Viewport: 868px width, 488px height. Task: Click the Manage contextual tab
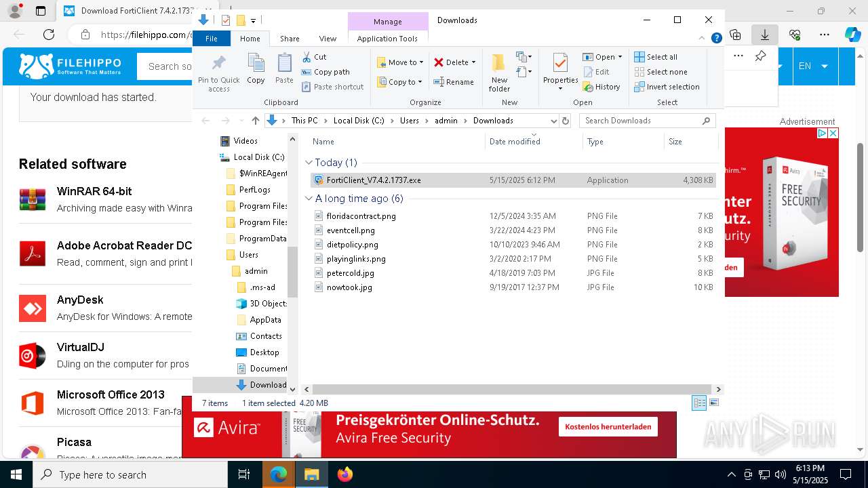click(388, 21)
